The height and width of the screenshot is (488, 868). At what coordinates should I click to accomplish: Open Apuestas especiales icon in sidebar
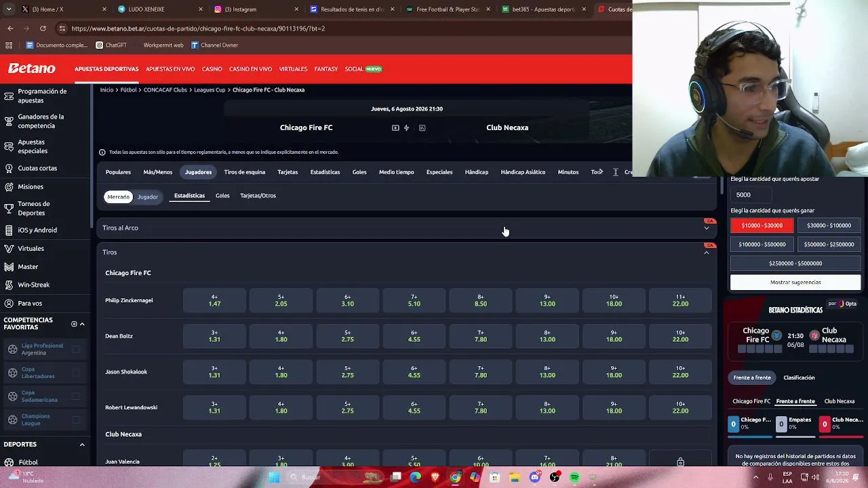point(9,146)
